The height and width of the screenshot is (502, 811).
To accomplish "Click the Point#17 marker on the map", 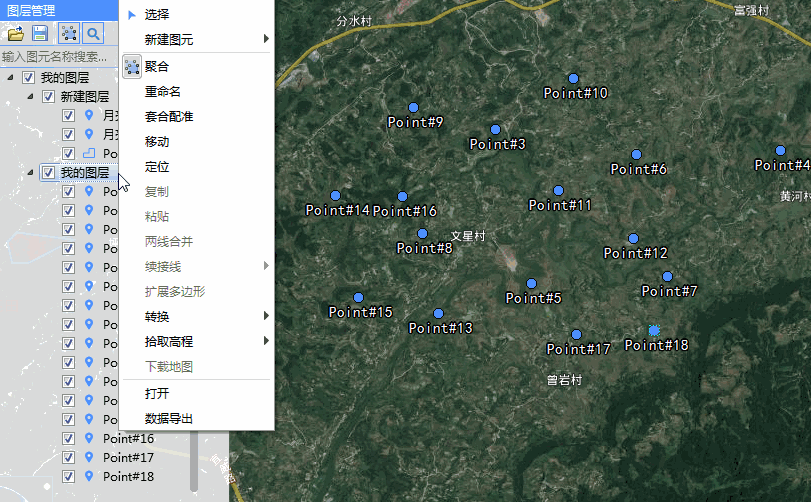I will (577, 334).
